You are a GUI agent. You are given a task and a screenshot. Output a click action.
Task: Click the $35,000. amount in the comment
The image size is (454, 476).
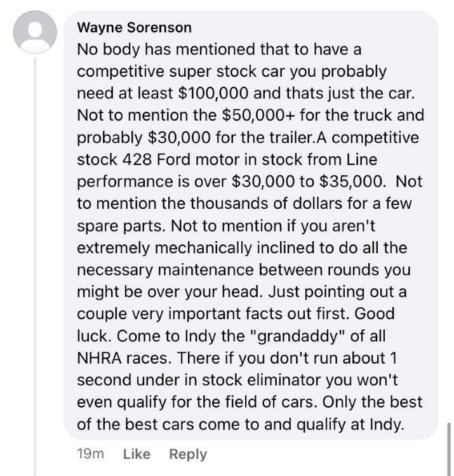(x=352, y=182)
